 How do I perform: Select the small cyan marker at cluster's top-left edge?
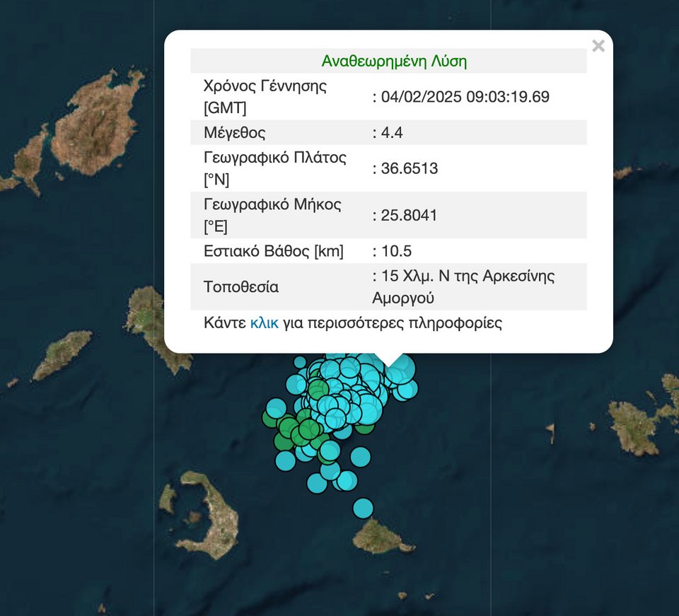coord(300,363)
